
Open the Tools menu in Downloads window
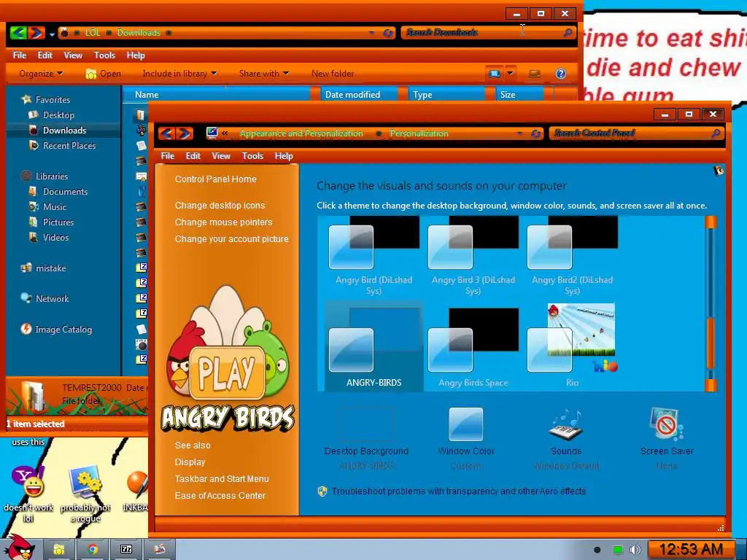pyautogui.click(x=104, y=55)
